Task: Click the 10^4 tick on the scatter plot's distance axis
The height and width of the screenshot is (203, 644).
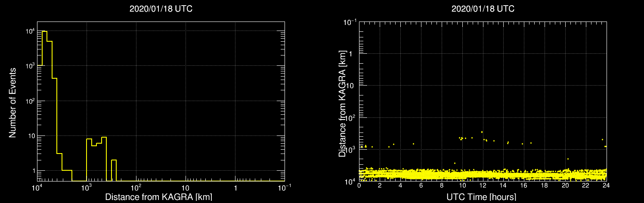Action: [351, 181]
